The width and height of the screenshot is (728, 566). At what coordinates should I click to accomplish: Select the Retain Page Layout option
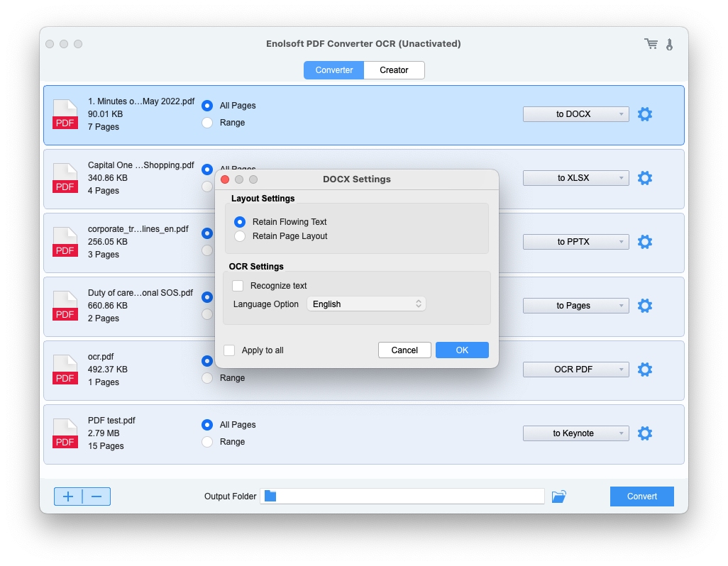pos(240,236)
